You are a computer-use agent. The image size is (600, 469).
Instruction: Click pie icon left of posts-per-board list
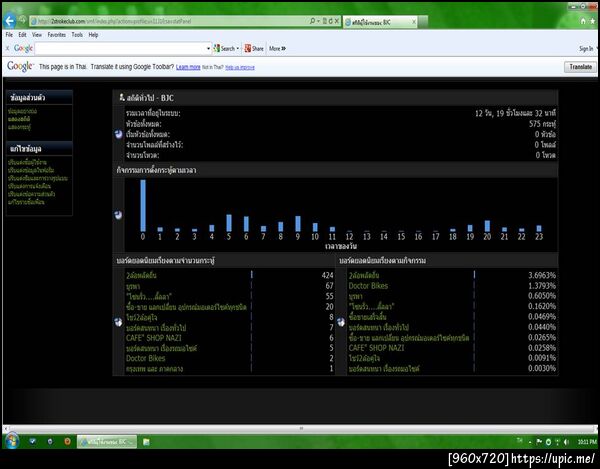pyautogui.click(x=119, y=322)
